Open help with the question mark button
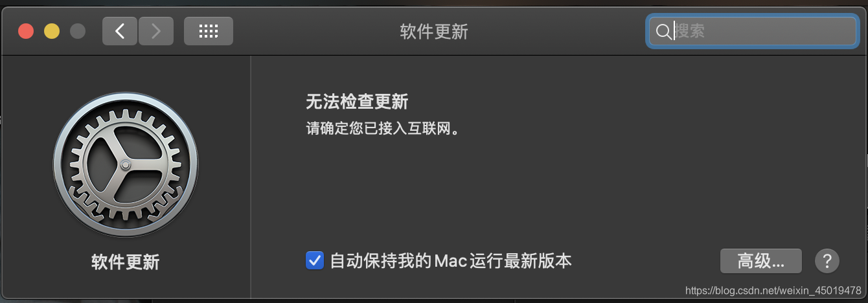 click(x=827, y=262)
